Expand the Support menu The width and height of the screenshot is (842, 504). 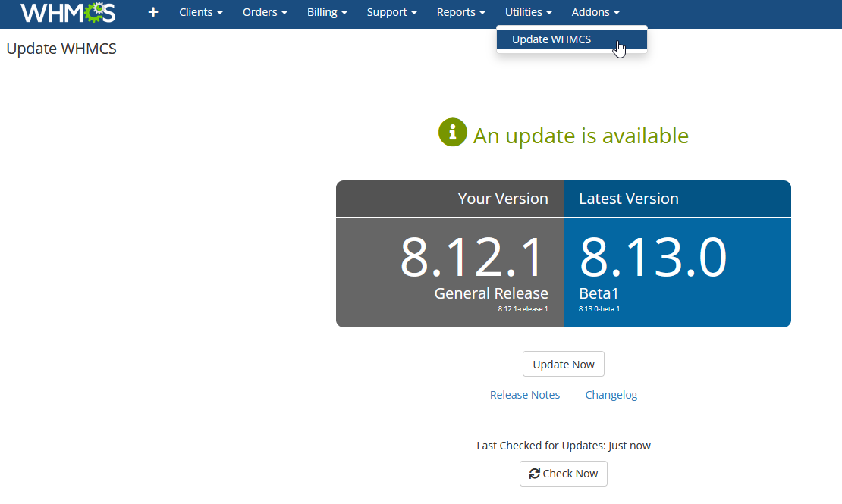click(391, 12)
